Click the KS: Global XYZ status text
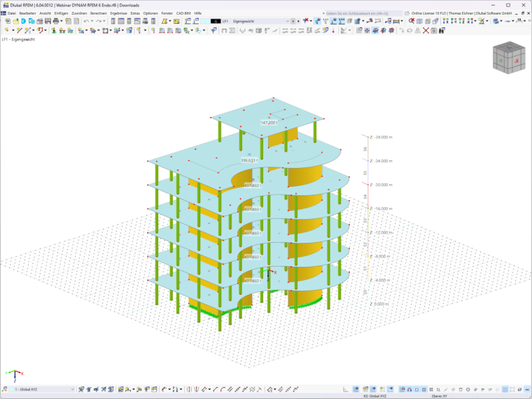This screenshot has width=532, height=399. tap(375, 396)
